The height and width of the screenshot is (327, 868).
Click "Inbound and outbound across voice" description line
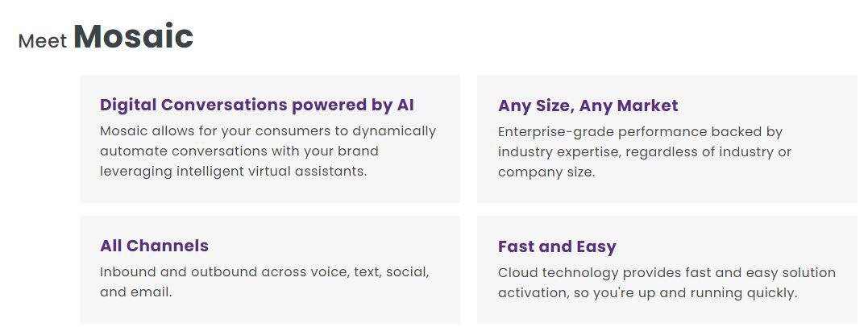pyautogui.click(x=264, y=271)
